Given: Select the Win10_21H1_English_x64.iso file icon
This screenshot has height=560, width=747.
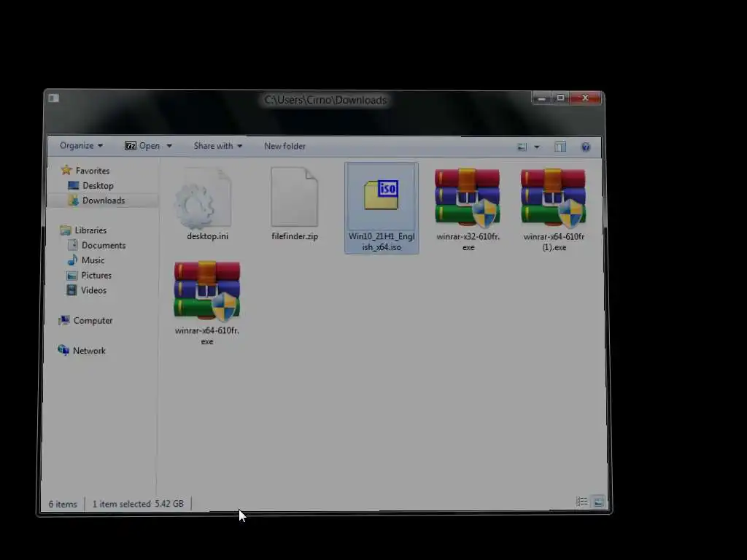Looking at the screenshot, I should 381,195.
